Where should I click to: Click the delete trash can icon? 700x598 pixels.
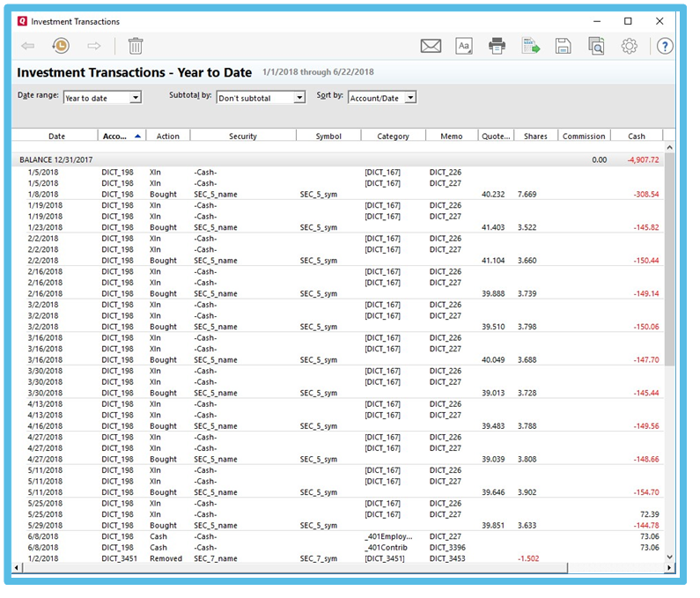(x=136, y=46)
